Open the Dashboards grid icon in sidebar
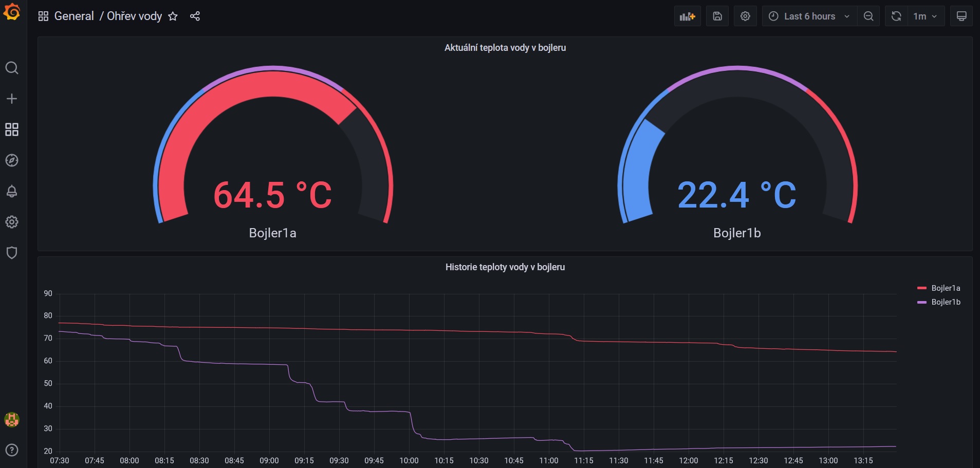 click(x=12, y=129)
